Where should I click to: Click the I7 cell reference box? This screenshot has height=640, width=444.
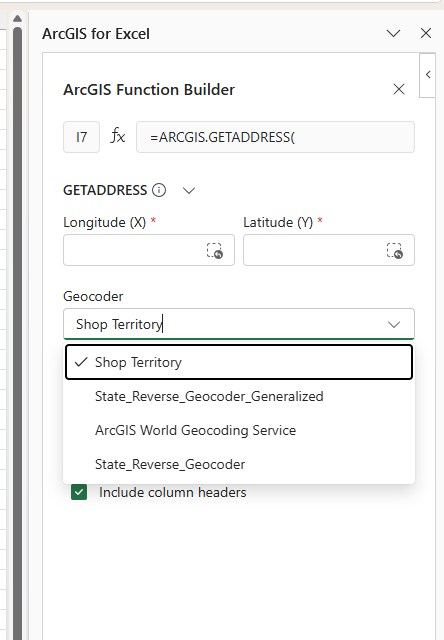click(x=82, y=137)
